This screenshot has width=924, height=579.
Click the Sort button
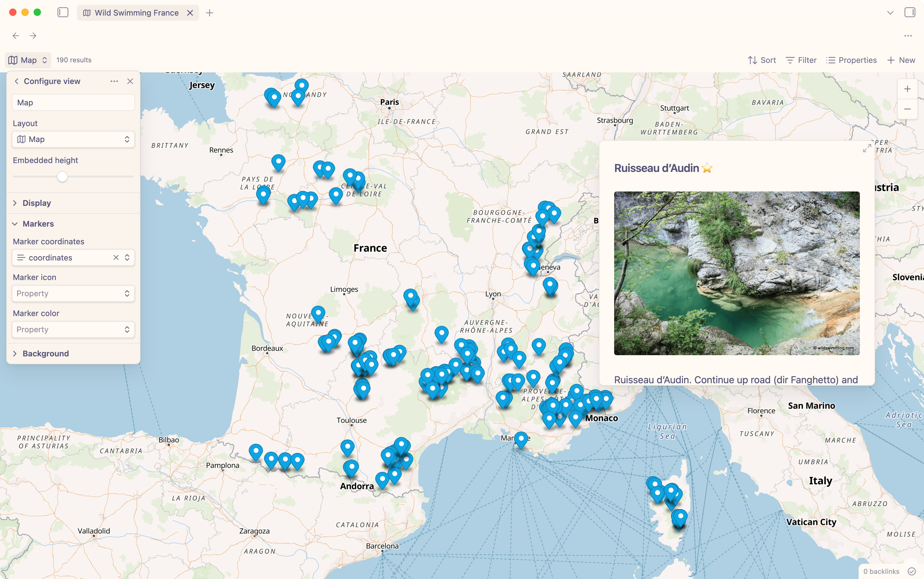click(x=762, y=60)
